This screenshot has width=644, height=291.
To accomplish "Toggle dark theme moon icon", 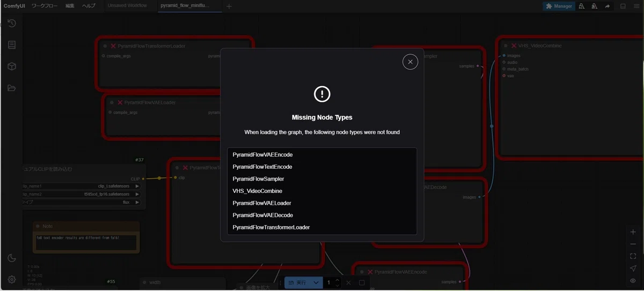I will tap(12, 258).
